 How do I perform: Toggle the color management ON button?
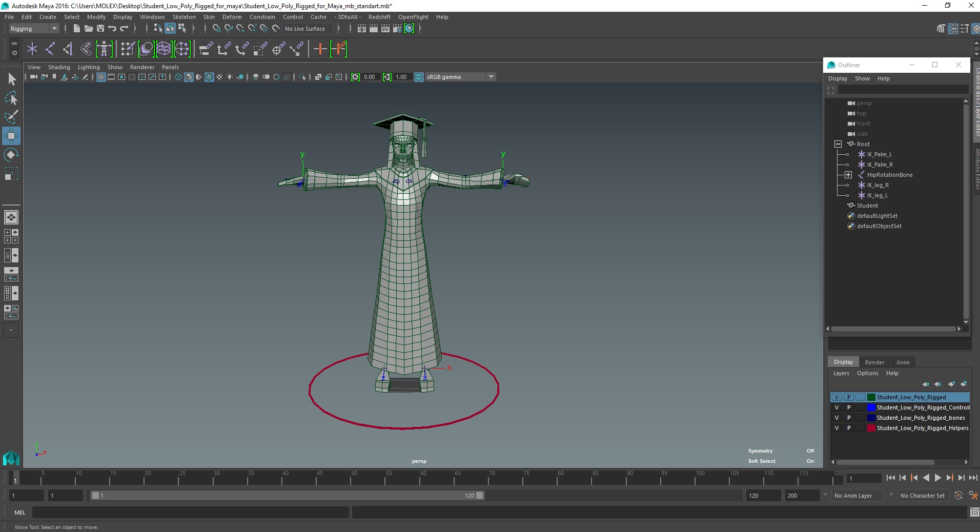pos(419,77)
